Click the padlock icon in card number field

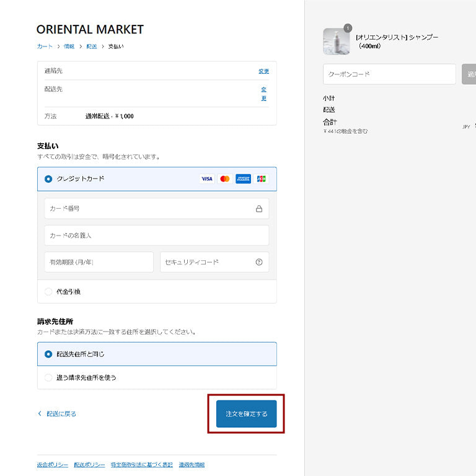tap(259, 208)
